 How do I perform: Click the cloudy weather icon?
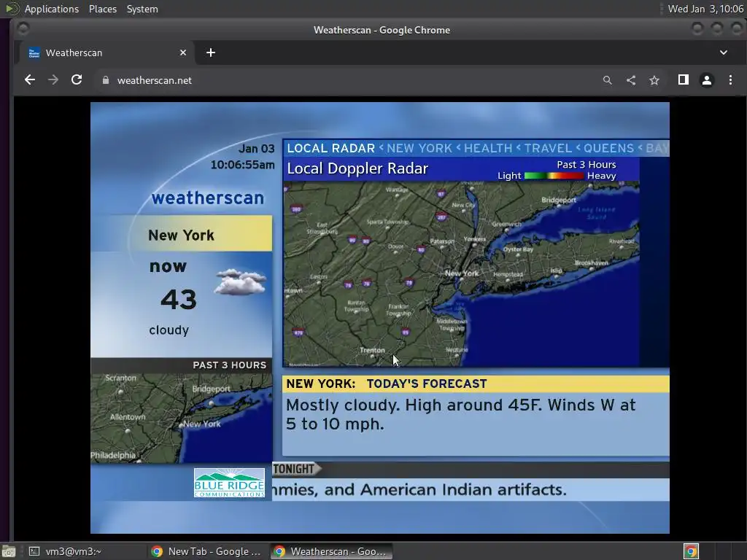(240, 282)
